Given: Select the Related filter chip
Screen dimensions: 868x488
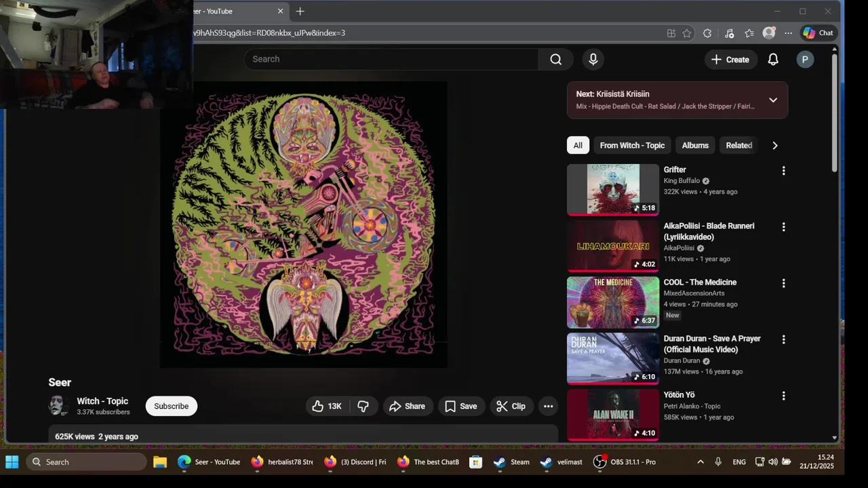Looking at the screenshot, I should [x=738, y=145].
